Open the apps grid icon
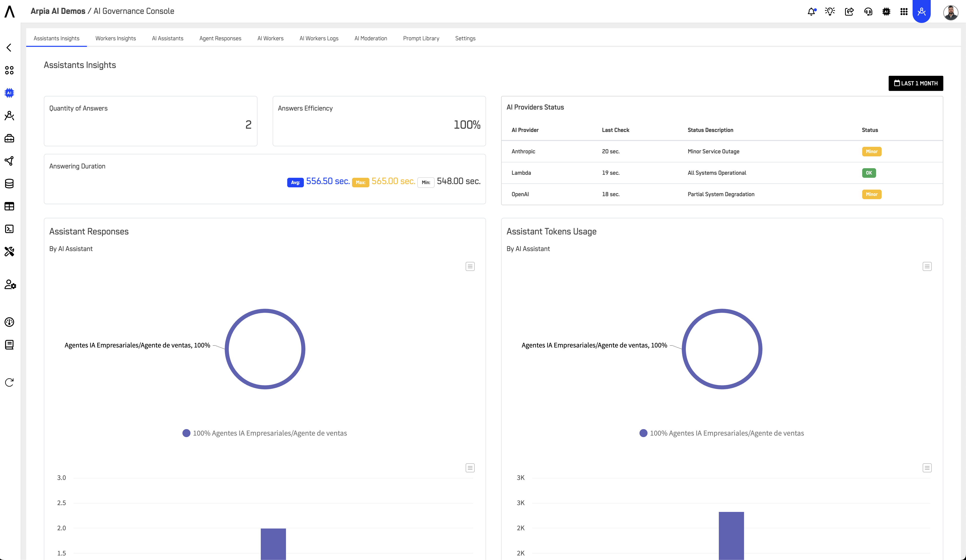 point(904,12)
